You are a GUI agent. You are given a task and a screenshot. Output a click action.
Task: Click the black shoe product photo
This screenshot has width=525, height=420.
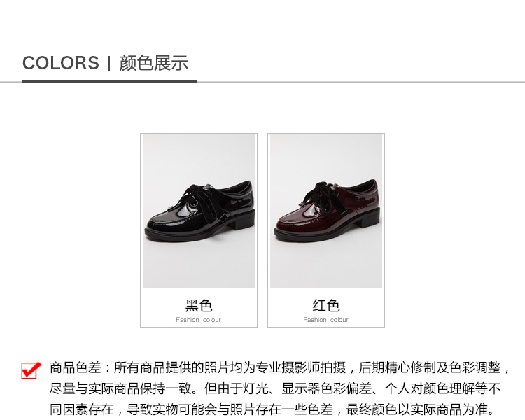click(199, 210)
